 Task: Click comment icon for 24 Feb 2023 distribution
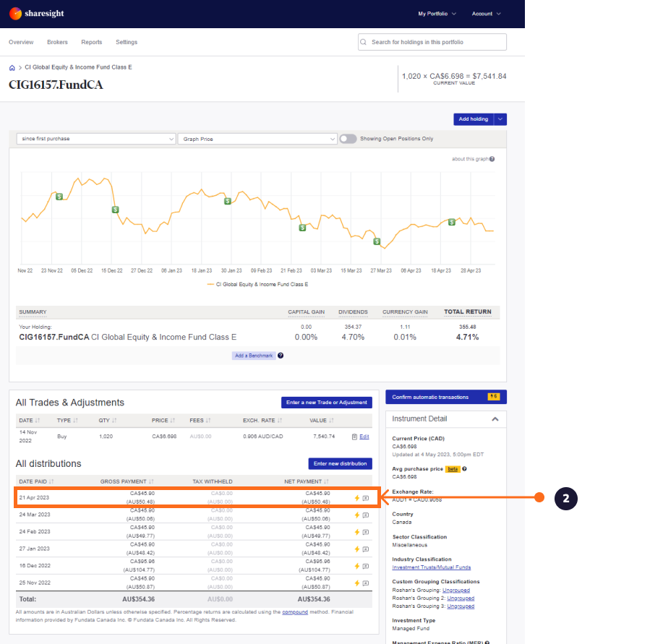[x=366, y=532]
